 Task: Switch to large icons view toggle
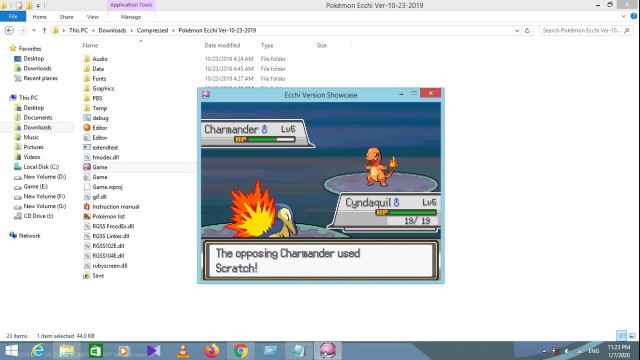point(632,336)
